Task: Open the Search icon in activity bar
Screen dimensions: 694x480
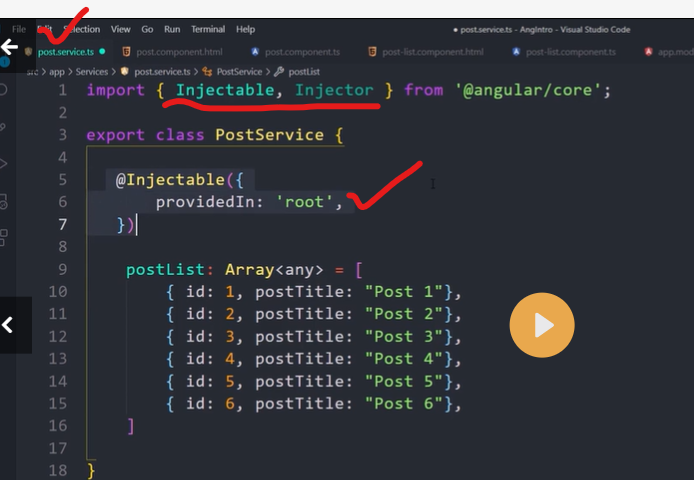Action: [x=4, y=90]
